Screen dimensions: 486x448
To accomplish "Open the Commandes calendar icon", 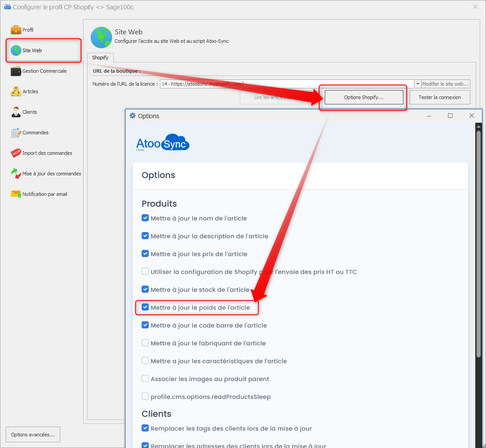I will [16, 133].
